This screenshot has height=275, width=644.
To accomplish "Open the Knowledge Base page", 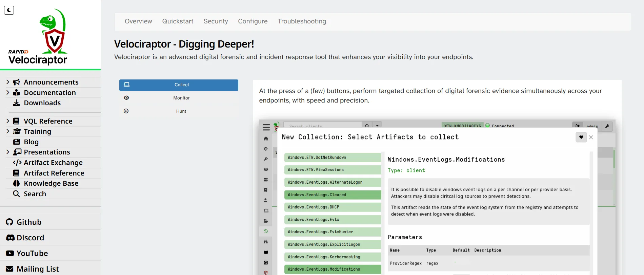I will 51,183.
